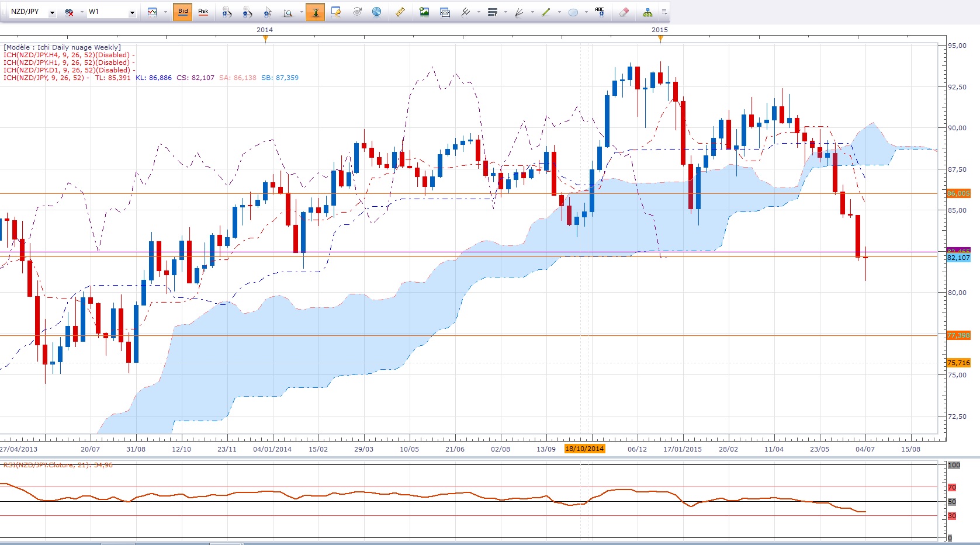Select the green trend line tool
This screenshot has height=545, width=980.
click(x=546, y=12)
